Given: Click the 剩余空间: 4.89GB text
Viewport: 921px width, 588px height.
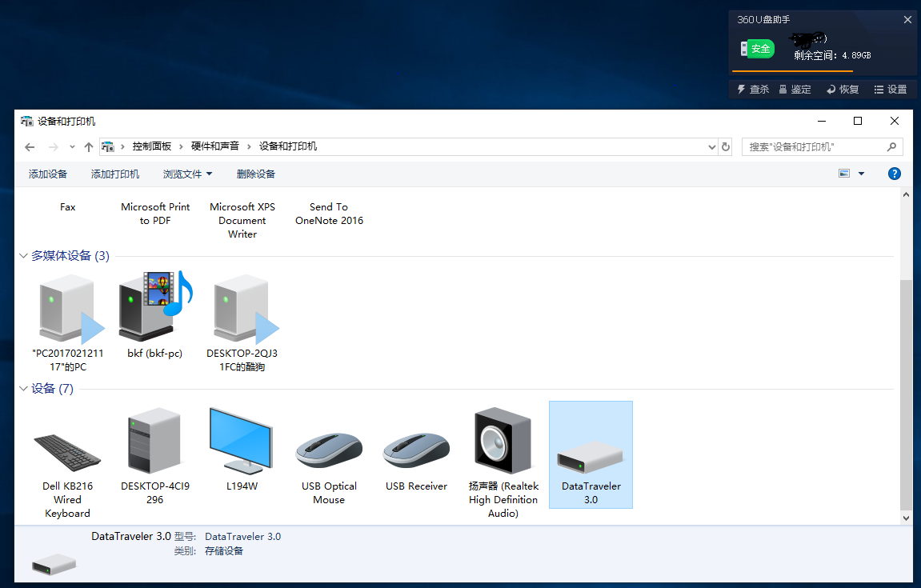Looking at the screenshot, I should (x=832, y=55).
